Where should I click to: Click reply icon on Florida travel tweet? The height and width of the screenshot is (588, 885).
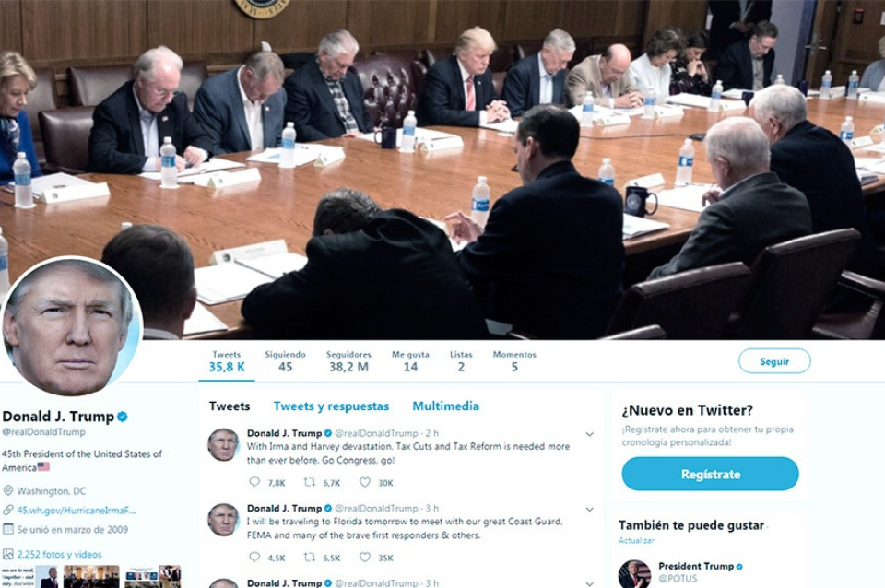[254, 557]
